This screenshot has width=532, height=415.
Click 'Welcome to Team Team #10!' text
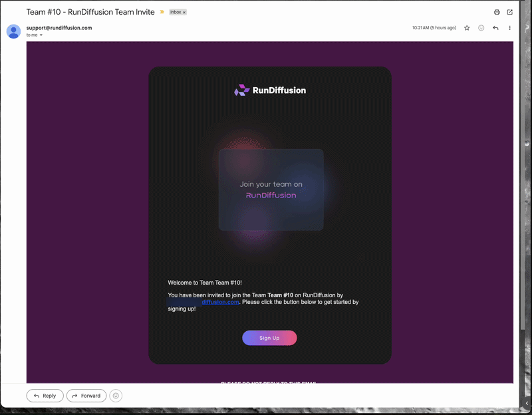[205, 283]
